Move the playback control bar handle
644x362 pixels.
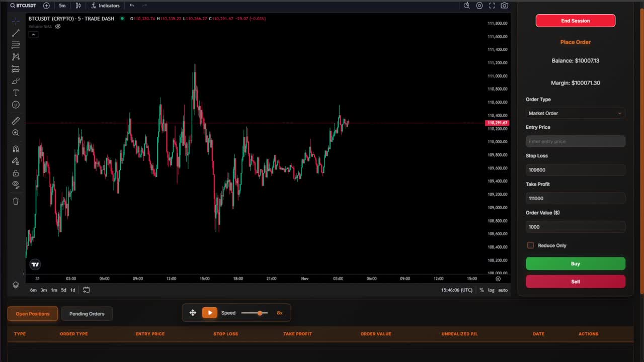[193, 313]
